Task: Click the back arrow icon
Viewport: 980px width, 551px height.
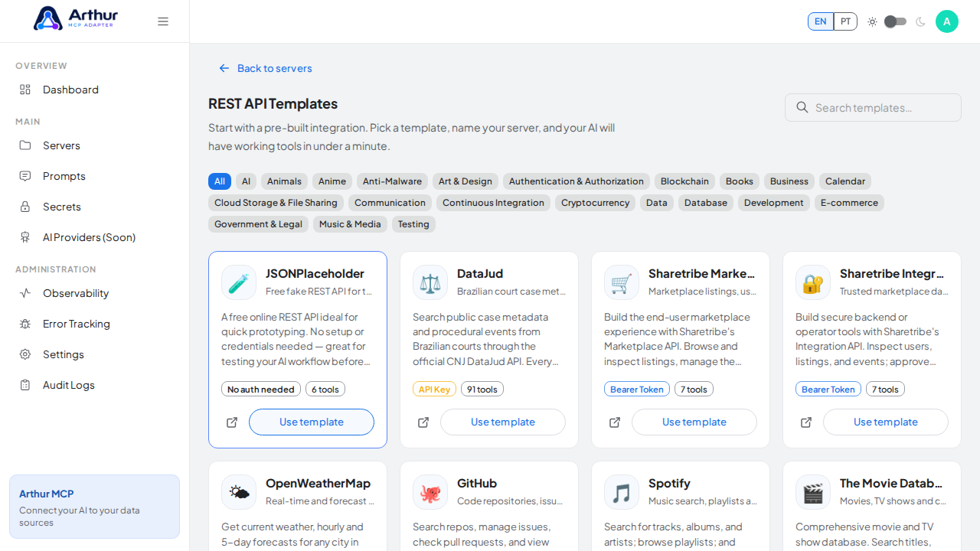Action: pos(224,68)
